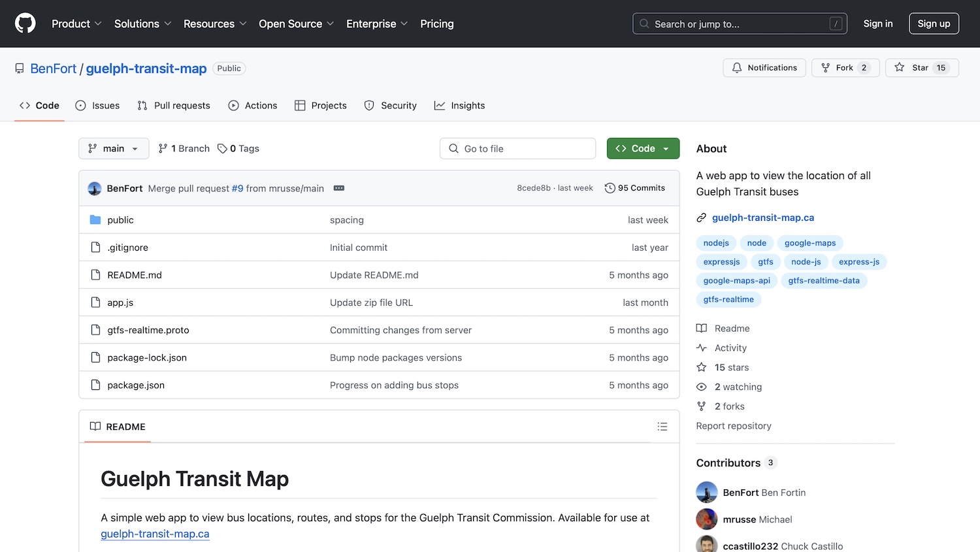
Task: Expand commit message ellipsis icon
Action: (x=339, y=188)
